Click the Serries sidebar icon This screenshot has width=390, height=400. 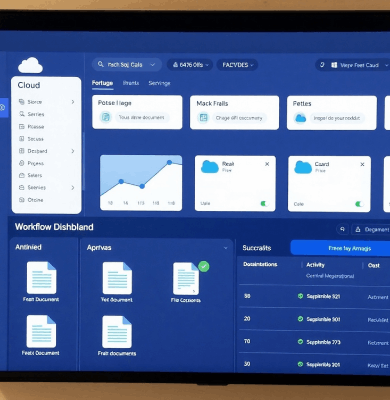pyautogui.click(x=22, y=114)
